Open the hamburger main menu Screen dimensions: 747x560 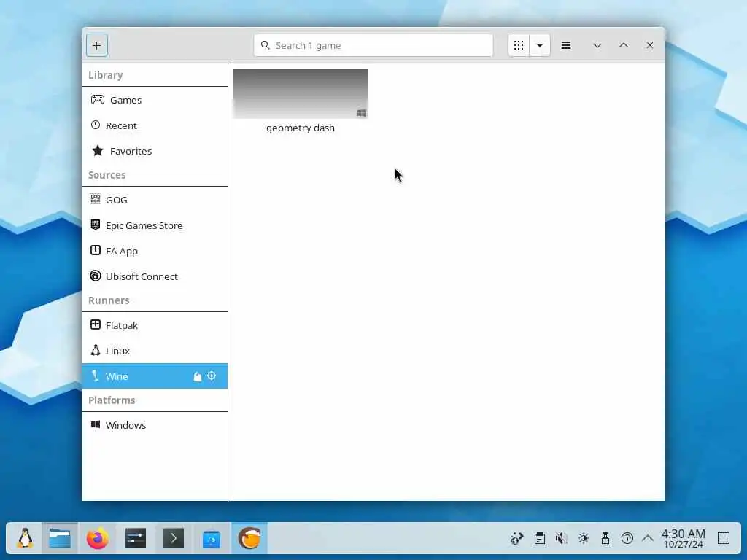pos(566,46)
